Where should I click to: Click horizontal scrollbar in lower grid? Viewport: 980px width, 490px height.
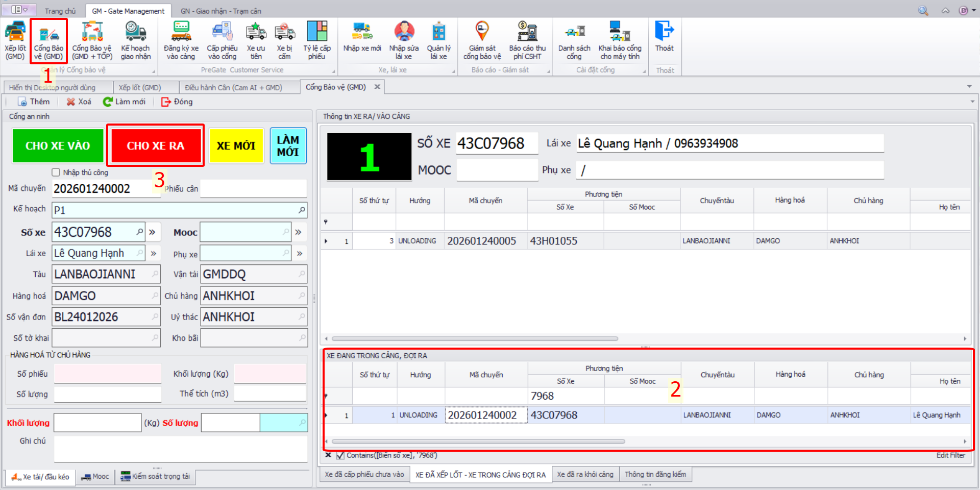478,442
